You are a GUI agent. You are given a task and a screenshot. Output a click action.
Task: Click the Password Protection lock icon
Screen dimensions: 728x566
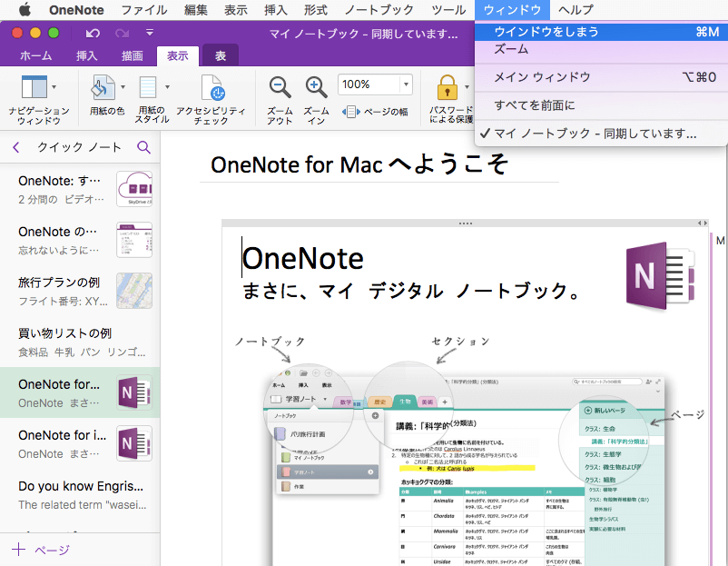tap(448, 87)
